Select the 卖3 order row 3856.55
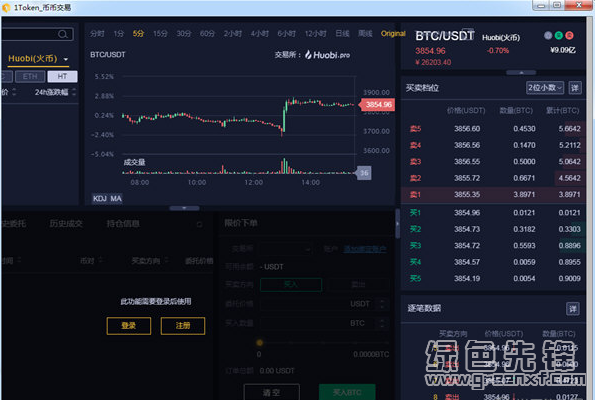595x400 pixels. pos(493,162)
